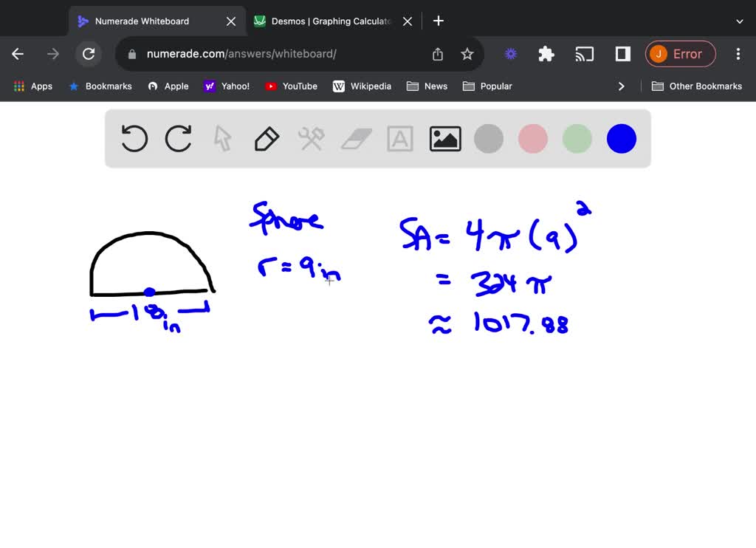The height and width of the screenshot is (548, 756).
Task: Activate the text tool
Action: pyautogui.click(x=399, y=138)
